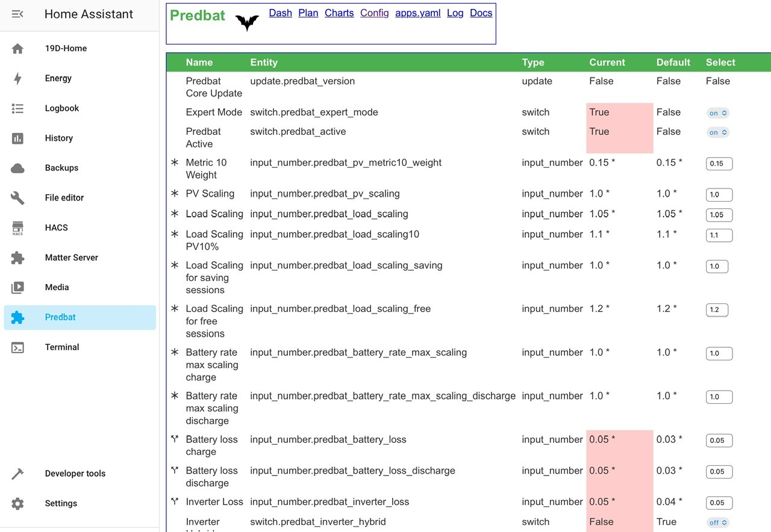The width and height of the screenshot is (771, 532).
Task: Edit the Load Scaling saving sessions field
Action: click(717, 267)
